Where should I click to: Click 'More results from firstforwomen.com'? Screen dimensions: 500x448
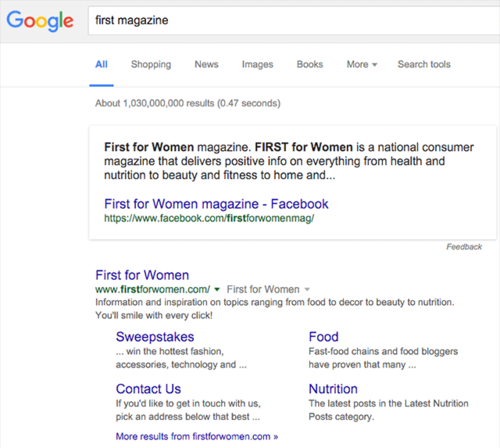pos(197,437)
